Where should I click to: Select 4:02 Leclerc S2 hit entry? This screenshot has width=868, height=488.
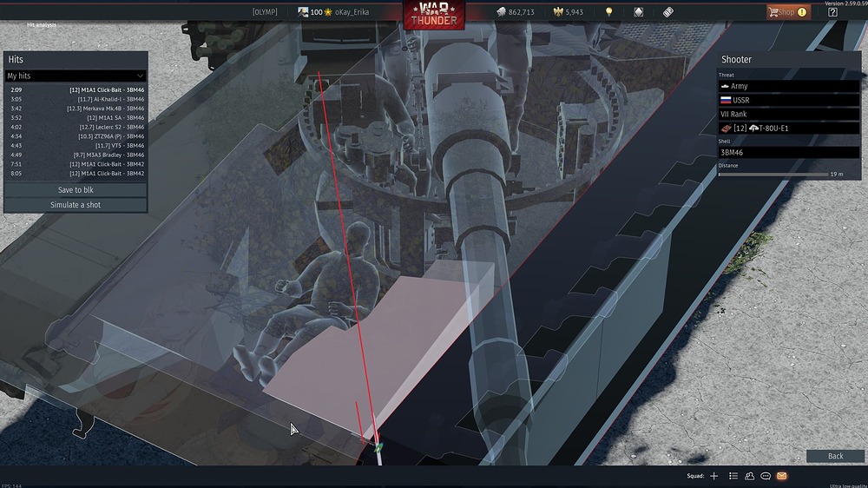(77, 127)
